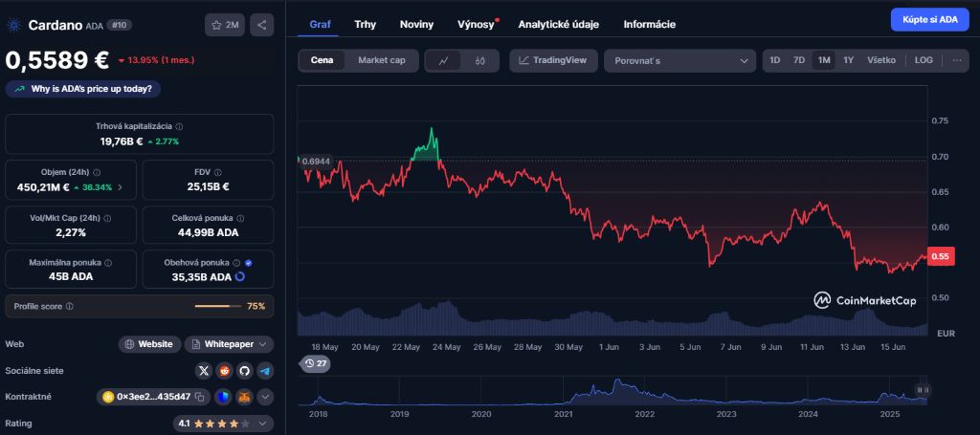Open the Reddit social link
Screen dimensions: 980x435
[224, 370]
